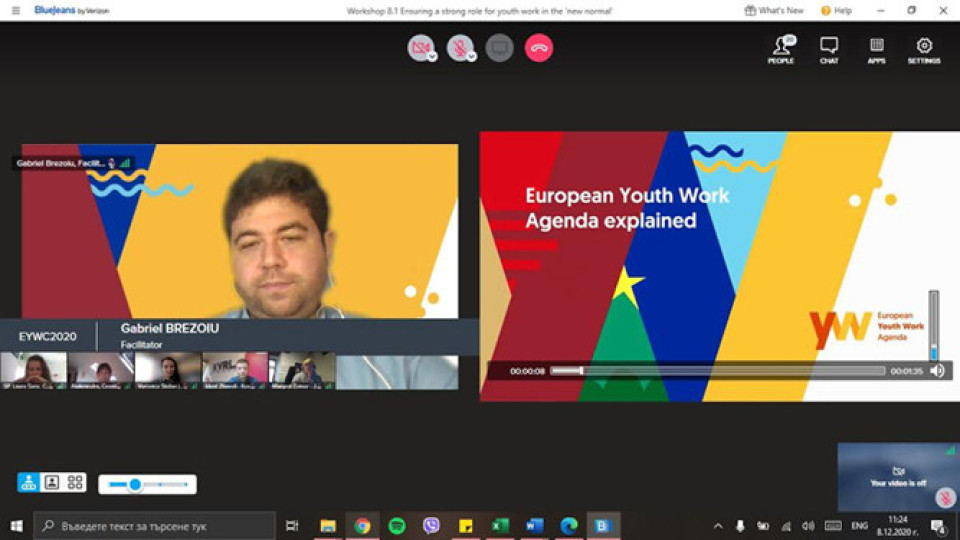Screen dimensions: 960x540
Task: Click the share screen button
Action: click(x=500, y=48)
